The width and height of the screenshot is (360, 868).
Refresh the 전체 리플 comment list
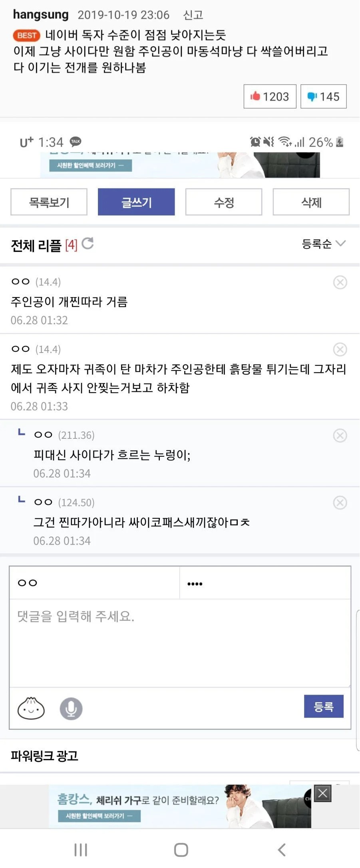point(88,243)
